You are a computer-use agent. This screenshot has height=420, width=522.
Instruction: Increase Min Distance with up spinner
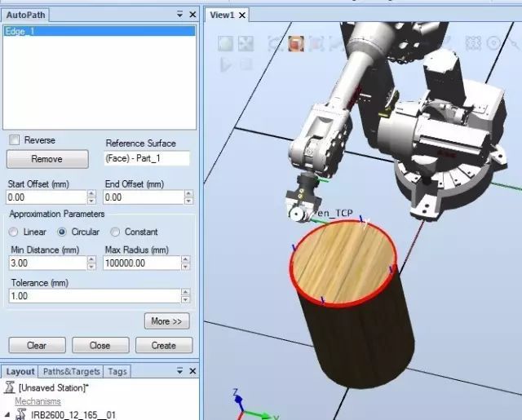coord(91,259)
